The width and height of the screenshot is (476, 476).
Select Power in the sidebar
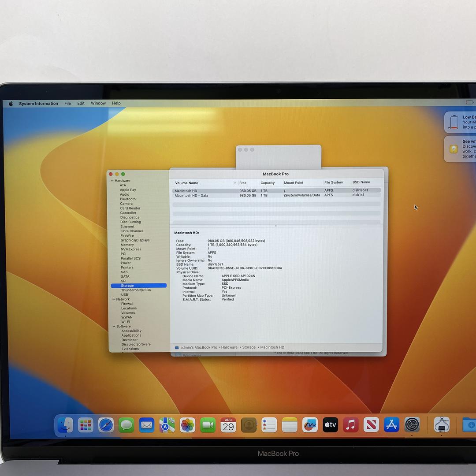click(126, 263)
